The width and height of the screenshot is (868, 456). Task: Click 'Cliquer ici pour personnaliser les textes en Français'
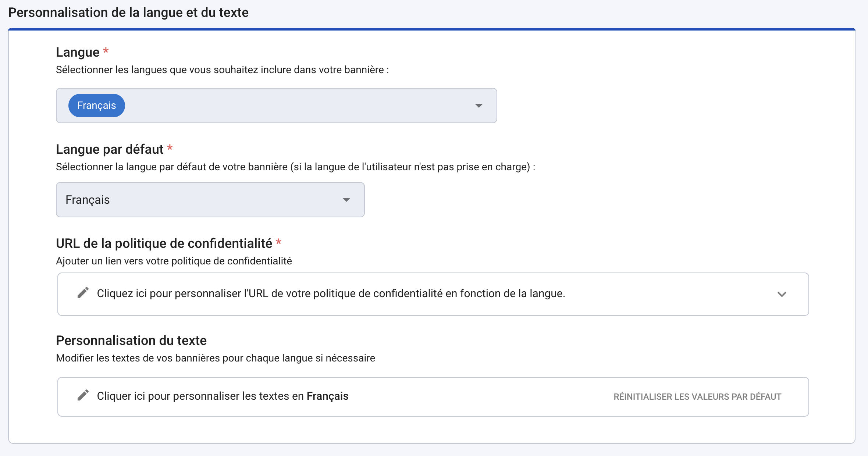(x=222, y=396)
